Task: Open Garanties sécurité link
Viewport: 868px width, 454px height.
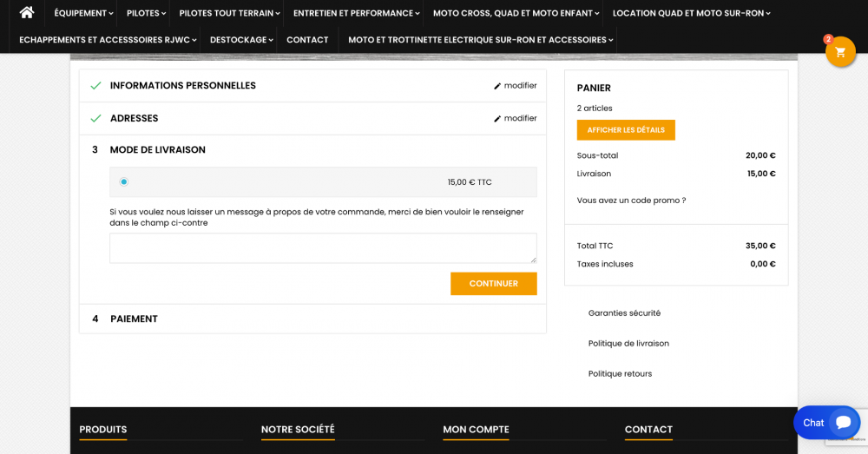Action: pos(624,313)
